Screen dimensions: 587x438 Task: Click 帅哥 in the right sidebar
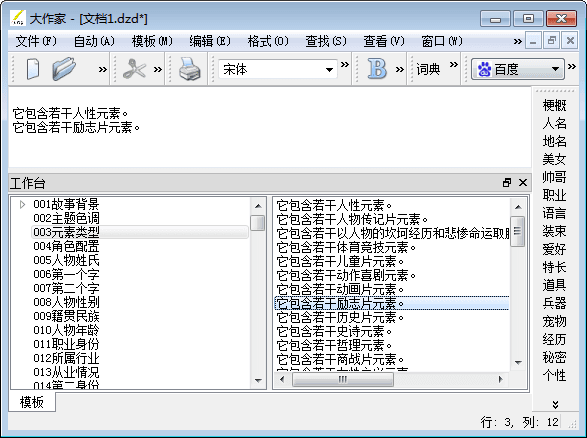(554, 177)
